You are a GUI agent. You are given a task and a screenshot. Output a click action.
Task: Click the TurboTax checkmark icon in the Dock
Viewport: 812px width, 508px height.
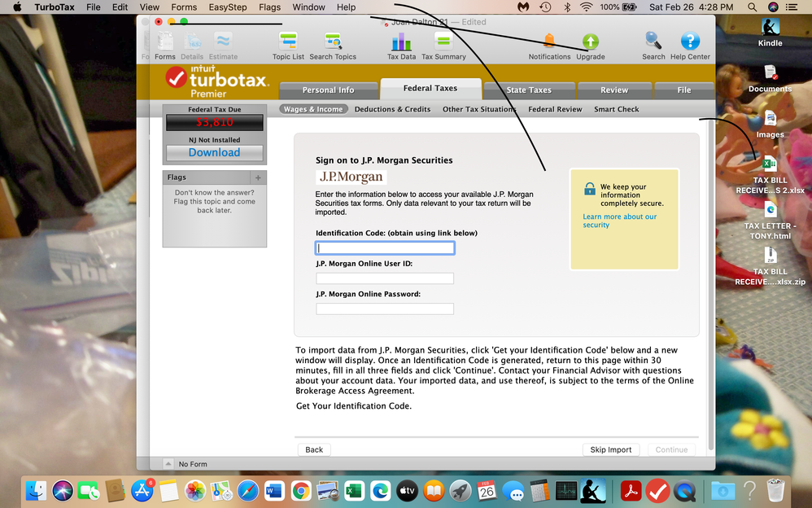coord(657,490)
